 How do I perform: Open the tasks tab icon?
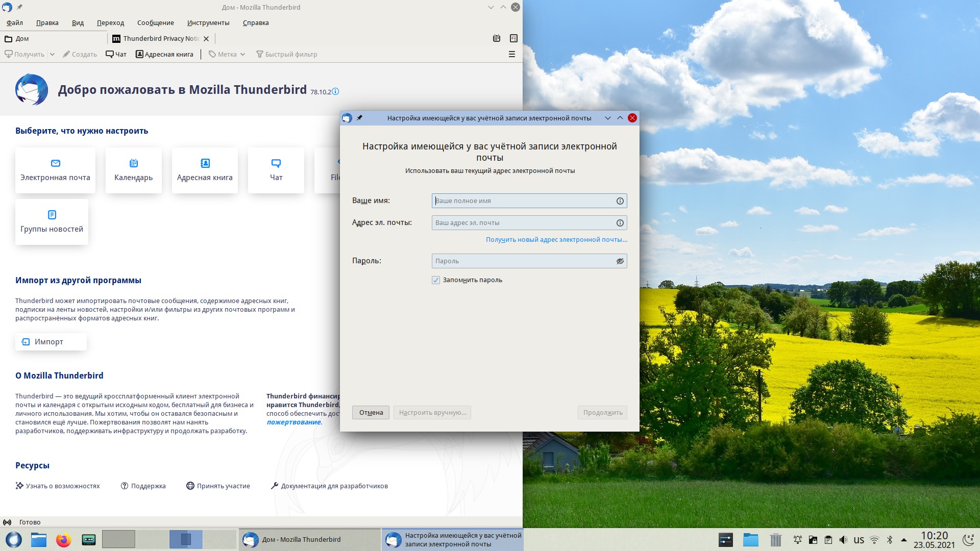pyautogui.click(x=513, y=38)
